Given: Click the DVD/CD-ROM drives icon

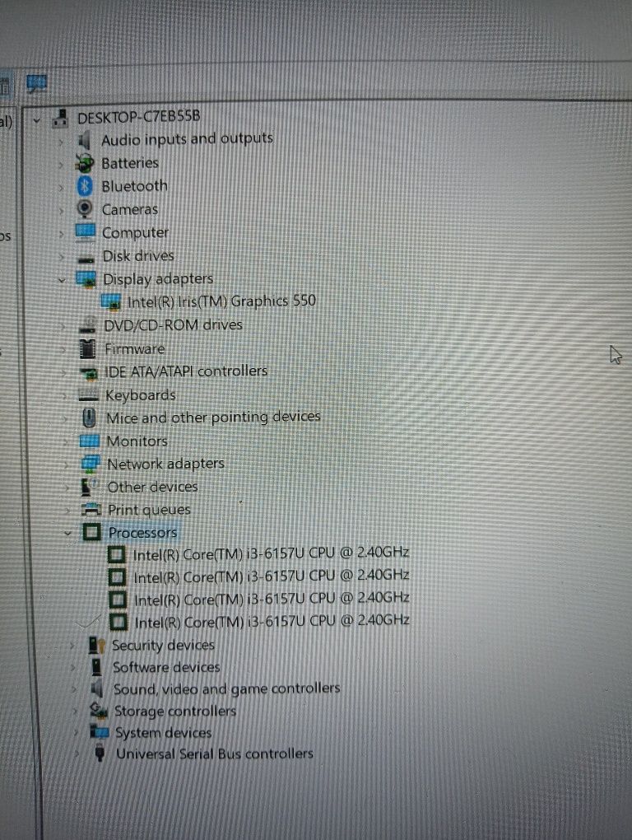Looking at the screenshot, I should [x=86, y=325].
